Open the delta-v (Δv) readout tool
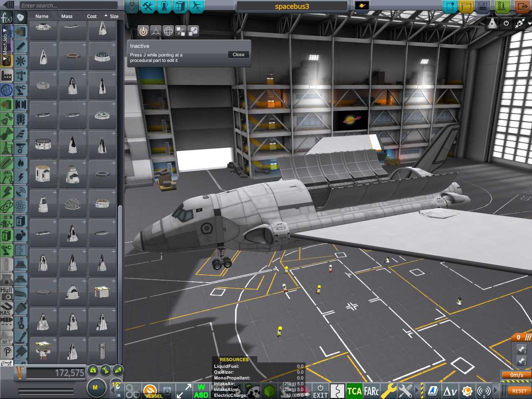This screenshot has width=532, height=399. click(450, 391)
